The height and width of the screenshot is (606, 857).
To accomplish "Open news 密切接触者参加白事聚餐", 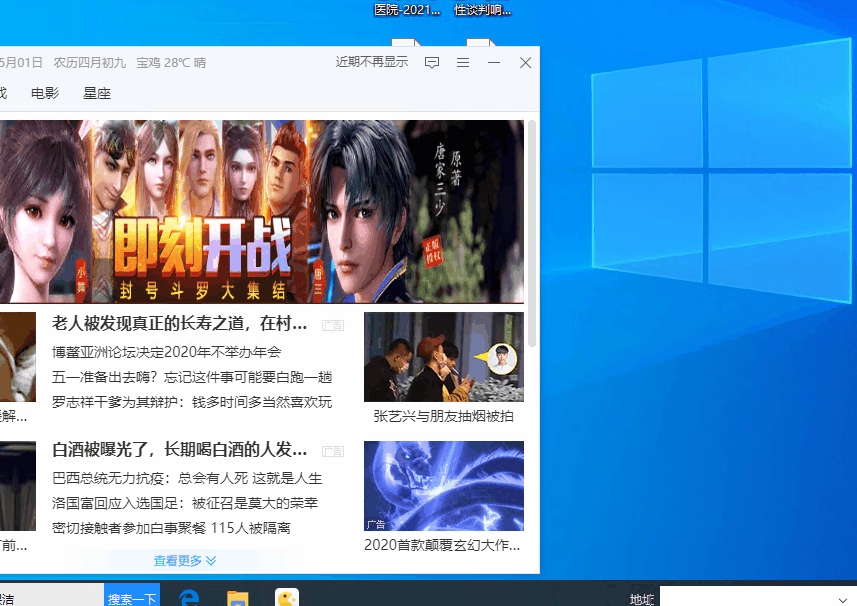I will [171, 528].
